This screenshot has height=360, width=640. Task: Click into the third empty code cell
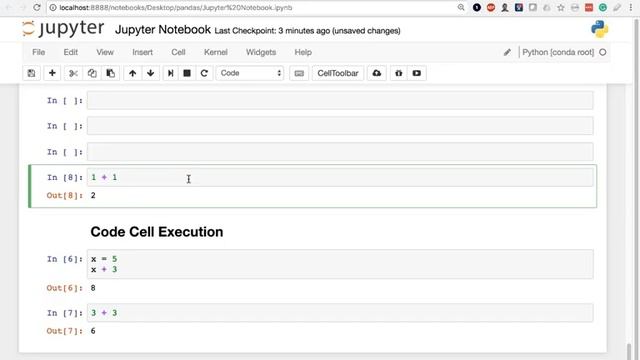[340, 152]
